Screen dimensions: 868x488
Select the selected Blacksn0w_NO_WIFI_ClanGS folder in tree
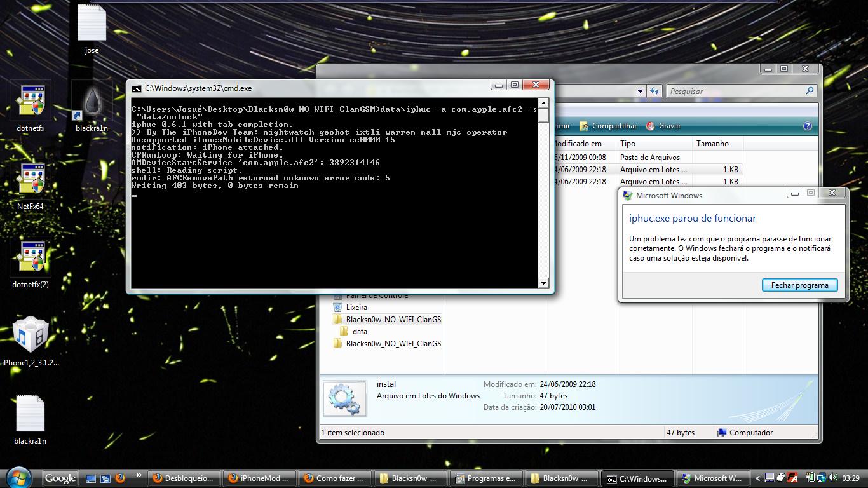[x=393, y=320]
